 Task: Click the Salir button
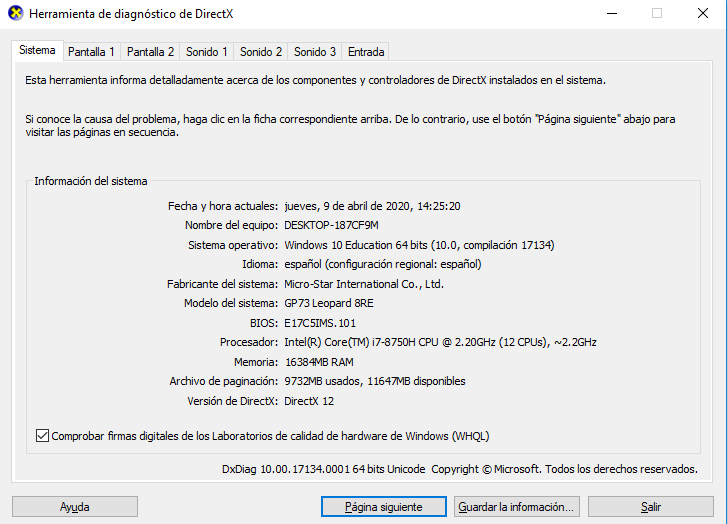coord(650,506)
